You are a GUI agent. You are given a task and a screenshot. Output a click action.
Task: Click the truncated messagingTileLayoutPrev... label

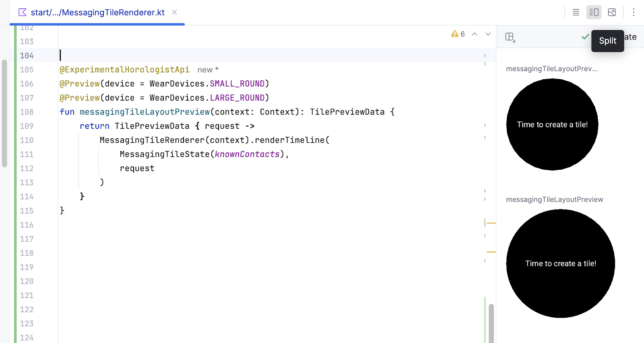(x=551, y=69)
